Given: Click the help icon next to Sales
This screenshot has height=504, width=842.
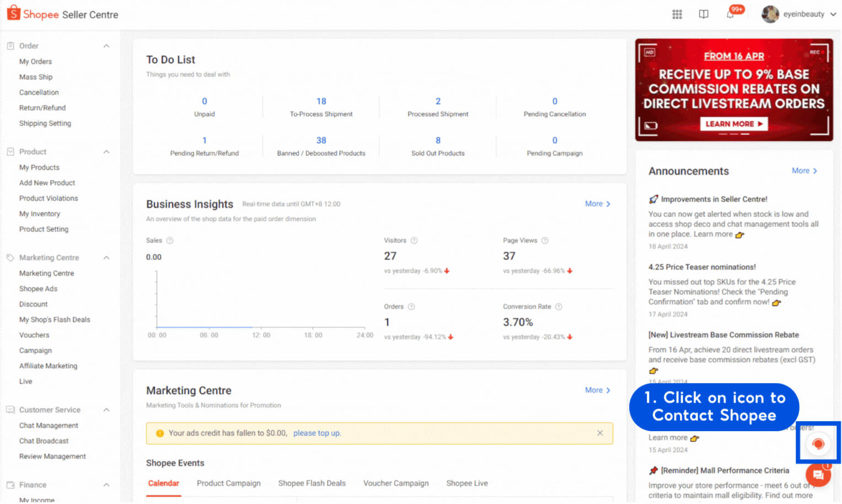Looking at the screenshot, I should point(170,240).
